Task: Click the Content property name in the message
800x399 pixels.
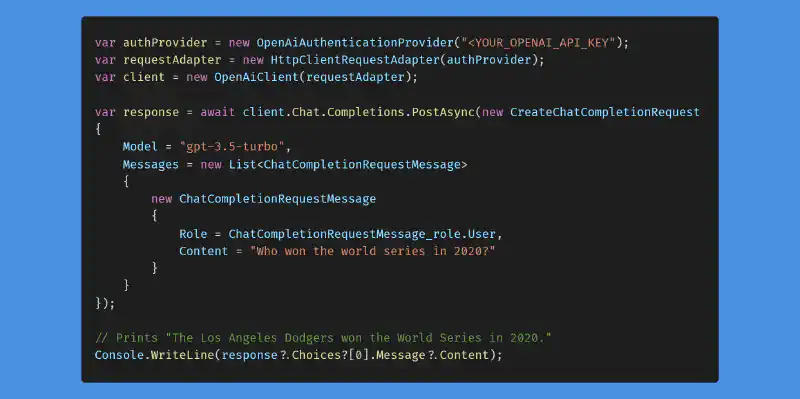Action: [x=203, y=252]
